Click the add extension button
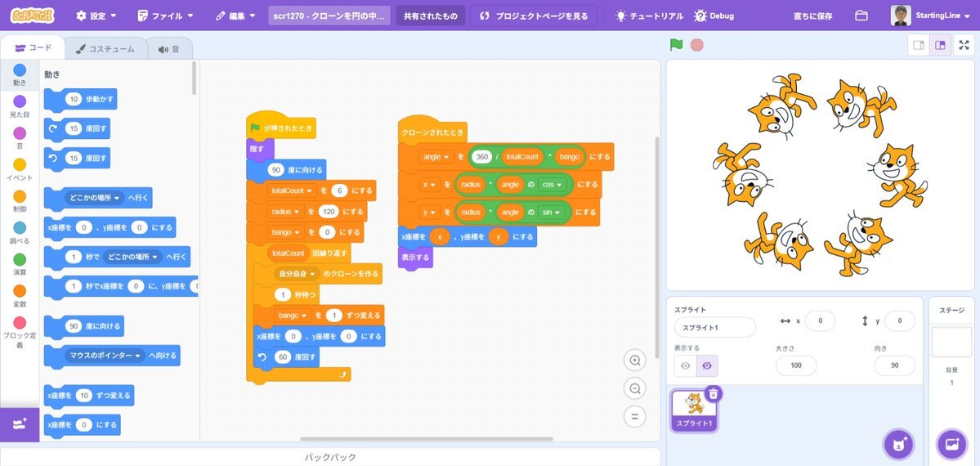 point(20,424)
